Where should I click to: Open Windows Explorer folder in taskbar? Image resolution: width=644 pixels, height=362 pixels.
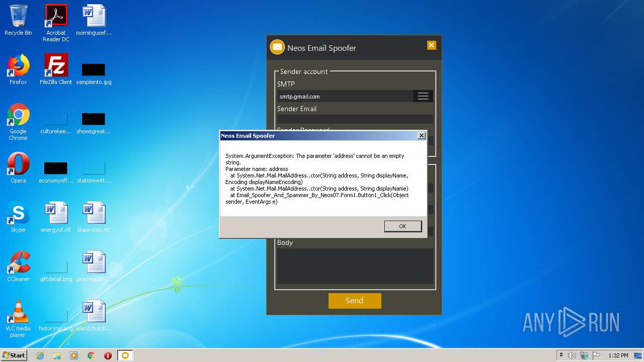coord(57,355)
